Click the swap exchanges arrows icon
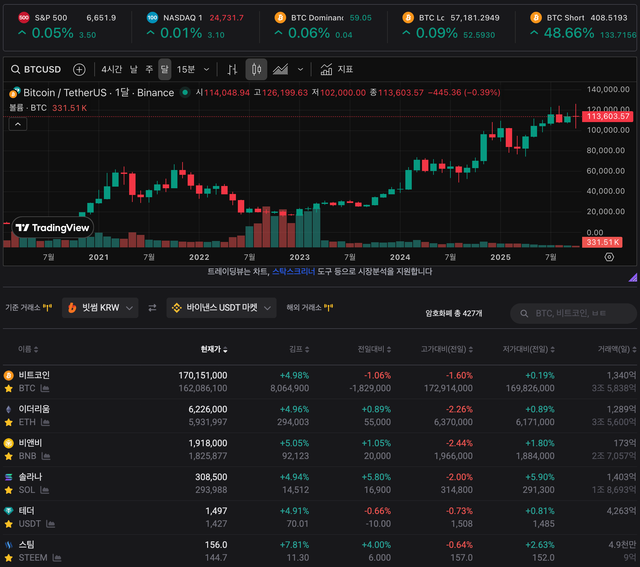The image size is (640, 567). click(x=152, y=308)
